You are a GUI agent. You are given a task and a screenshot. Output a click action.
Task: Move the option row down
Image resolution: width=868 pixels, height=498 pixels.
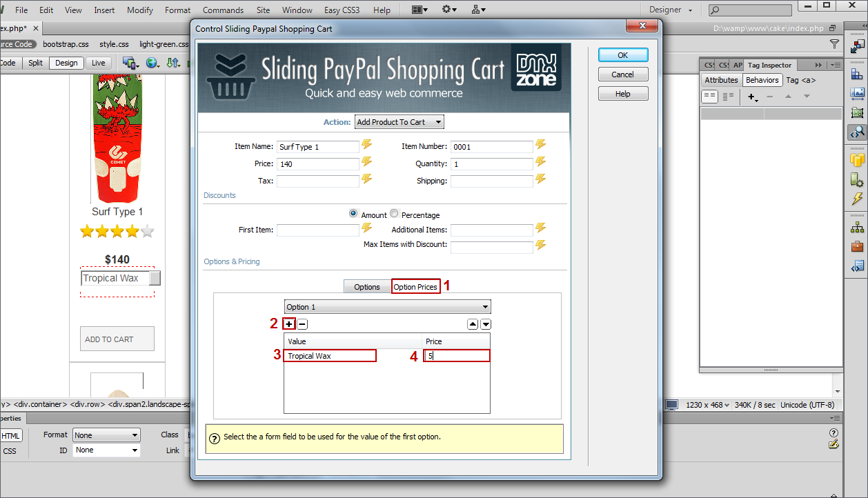[486, 324]
